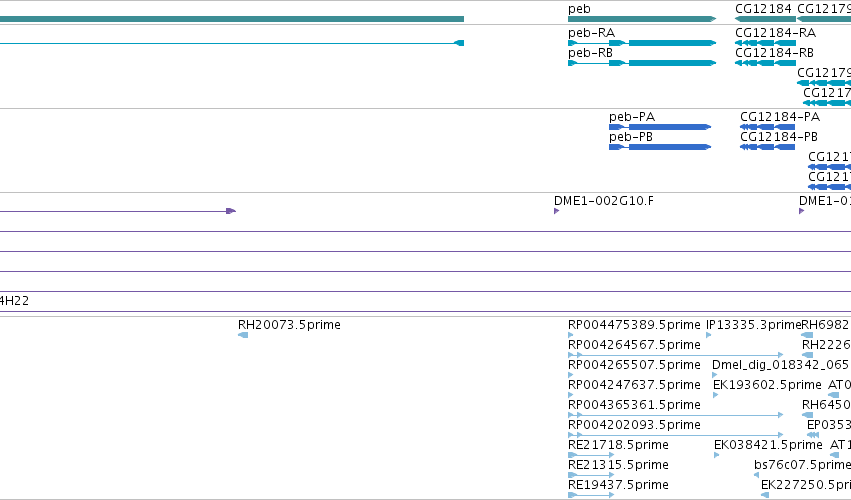
Task: Select the RP004202093.5prime EST label
Action: click(634, 425)
